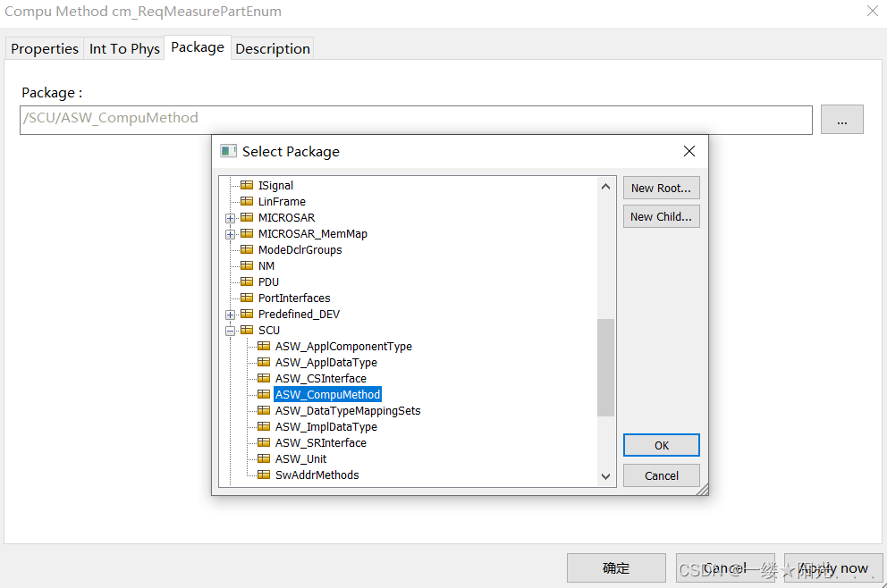Click the ASW_CSInterface package icon
This screenshot has height=588, width=887.
pyautogui.click(x=264, y=378)
